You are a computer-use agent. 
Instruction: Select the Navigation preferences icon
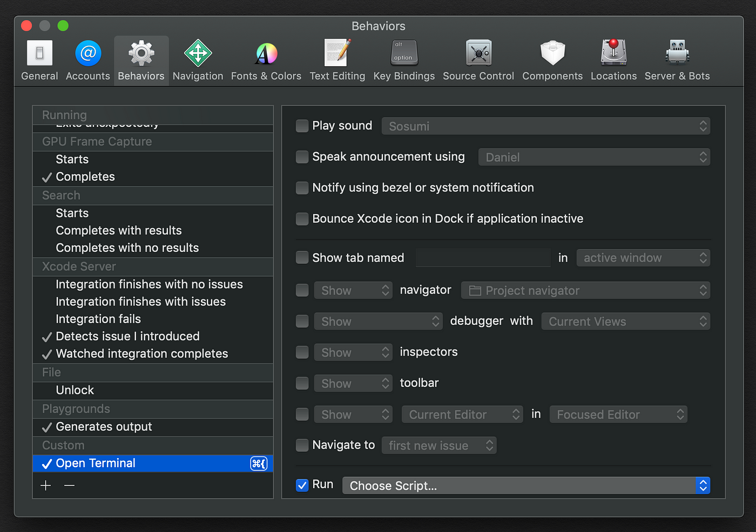click(198, 53)
